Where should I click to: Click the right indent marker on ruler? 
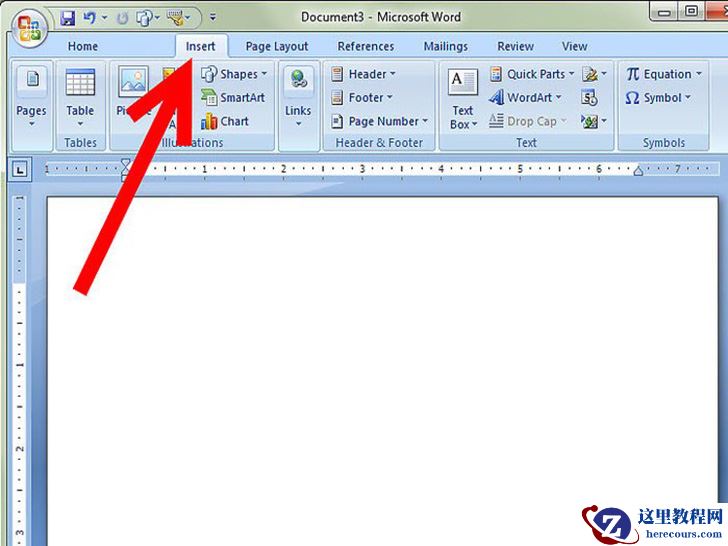point(638,171)
